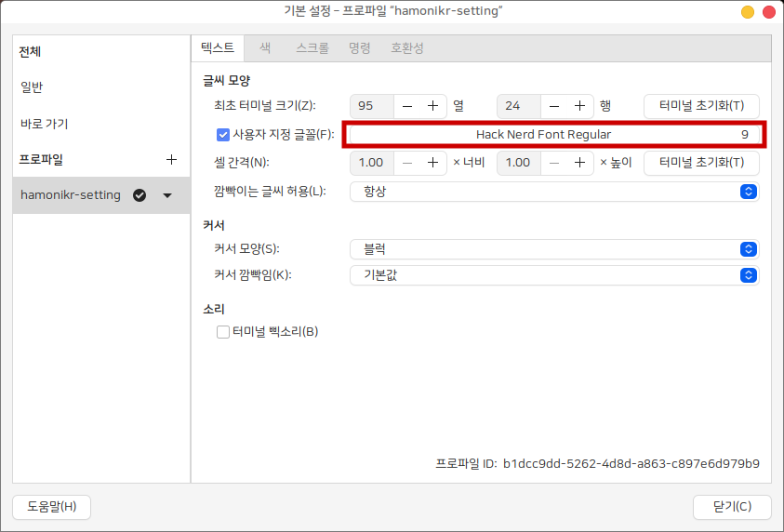Toggle the 사용자 지정 글꼴 checkbox
This screenshot has width=784, height=532.
[x=222, y=134]
